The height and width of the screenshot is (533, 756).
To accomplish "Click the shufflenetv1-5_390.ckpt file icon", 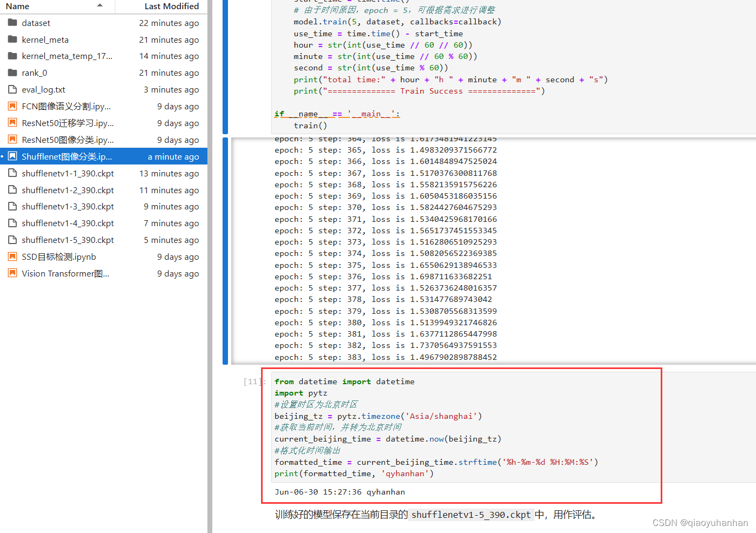I will tap(12, 240).
